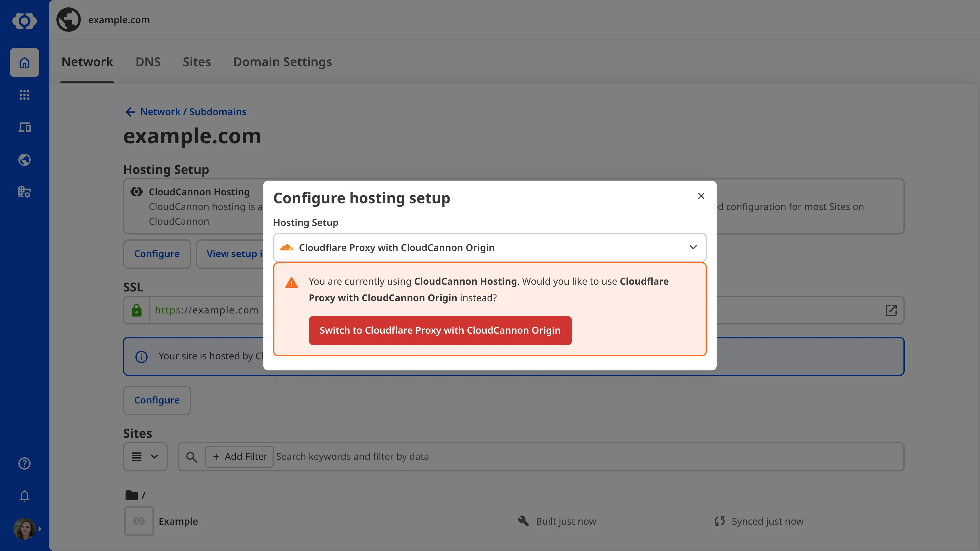Click the Example site name
Viewport: 980px width, 551px height.
click(178, 521)
